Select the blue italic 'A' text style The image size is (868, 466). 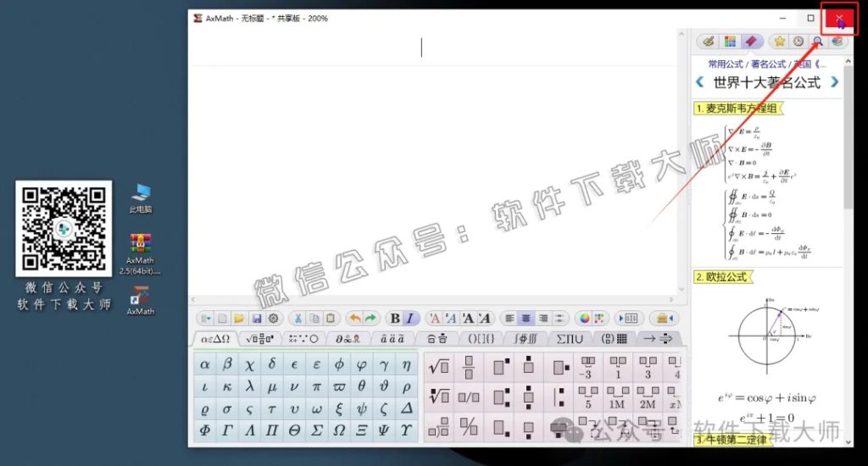tap(451, 319)
